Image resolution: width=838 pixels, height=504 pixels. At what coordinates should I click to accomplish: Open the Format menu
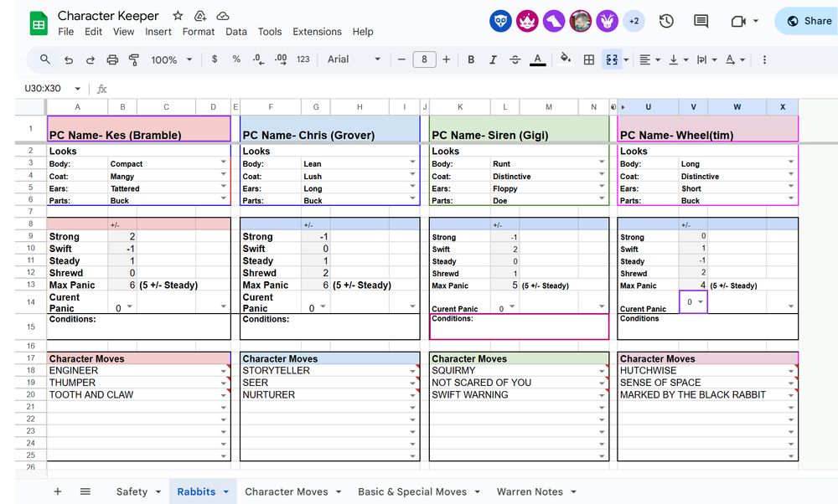pos(199,32)
